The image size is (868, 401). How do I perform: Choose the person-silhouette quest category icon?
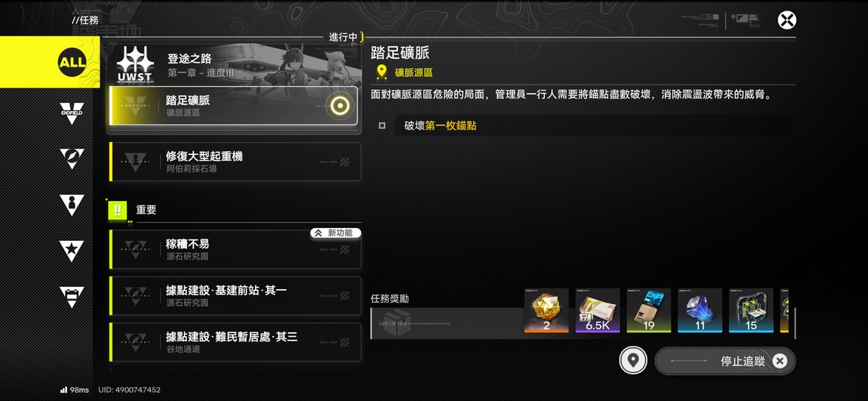[72, 205]
